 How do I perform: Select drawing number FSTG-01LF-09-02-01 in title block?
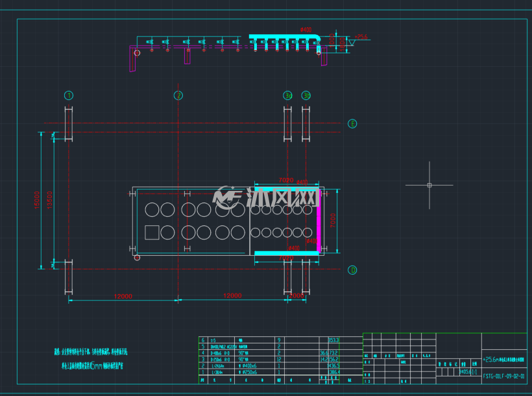point(503,376)
